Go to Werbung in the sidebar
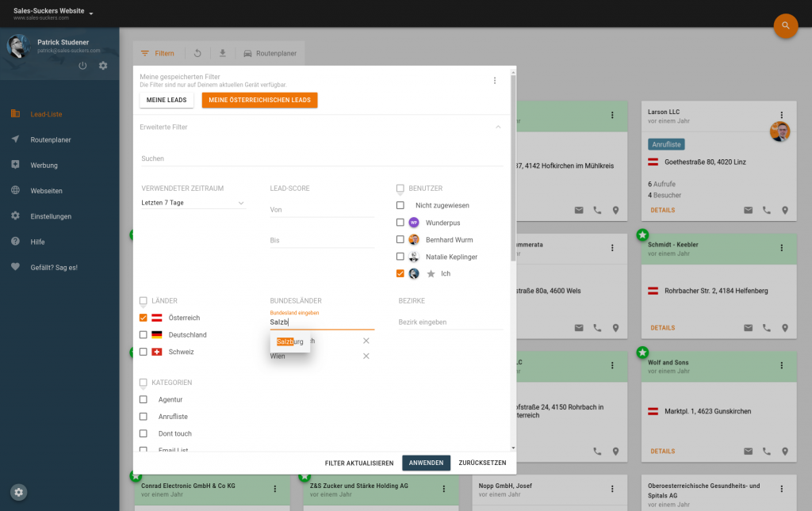 coord(44,166)
